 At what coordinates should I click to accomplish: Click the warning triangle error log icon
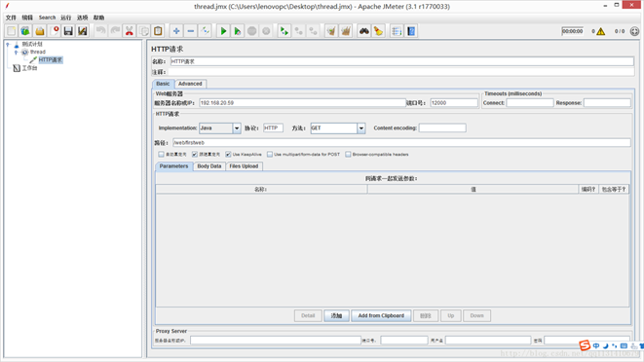point(601,31)
